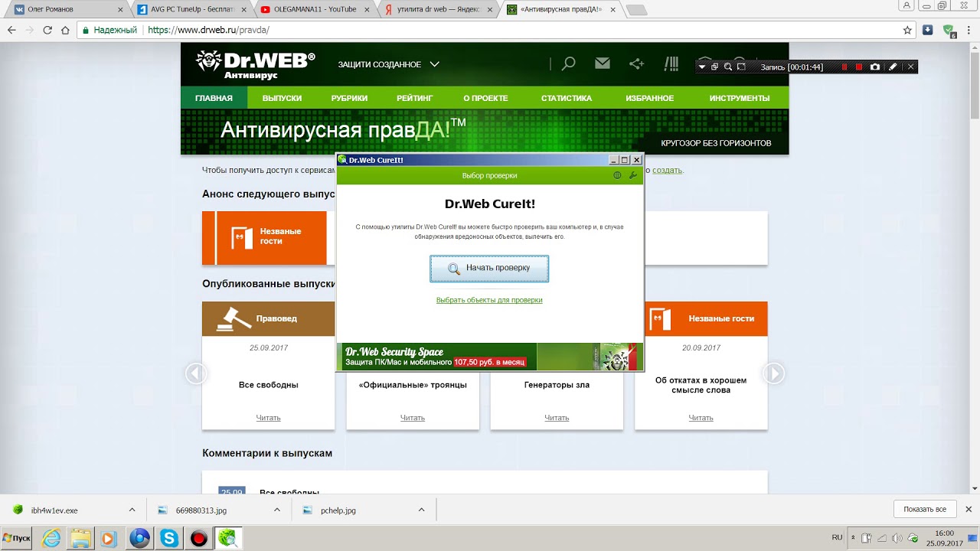Click the barcode-style icon in Dr.Web header
980x551 pixels.
click(x=671, y=64)
